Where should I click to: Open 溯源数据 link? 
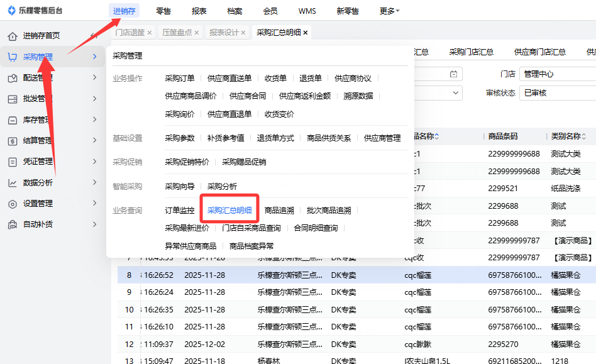(x=358, y=96)
